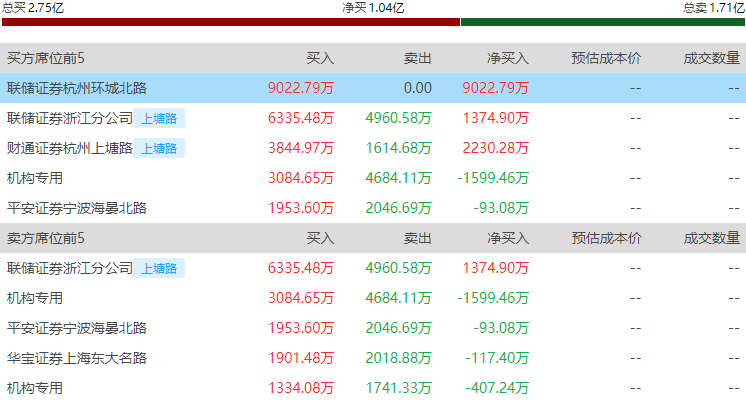This screenshot has width=746, height=400.
Task: Click the 上塘路 tag next to 财通证券杭州上塘路
Action: [x=159, y=148]
